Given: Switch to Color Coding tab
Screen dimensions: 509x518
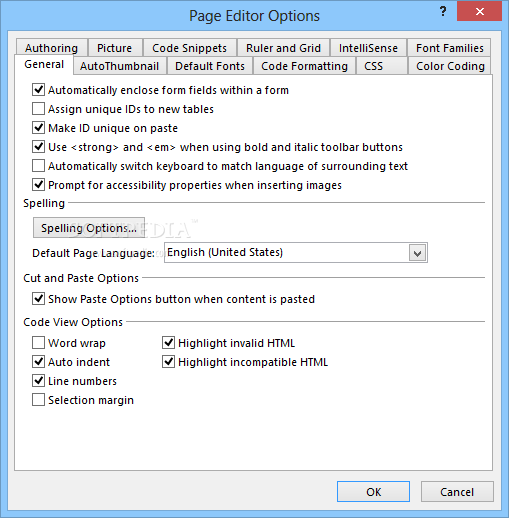Looking at the screenshot, I should coord(450,66).
